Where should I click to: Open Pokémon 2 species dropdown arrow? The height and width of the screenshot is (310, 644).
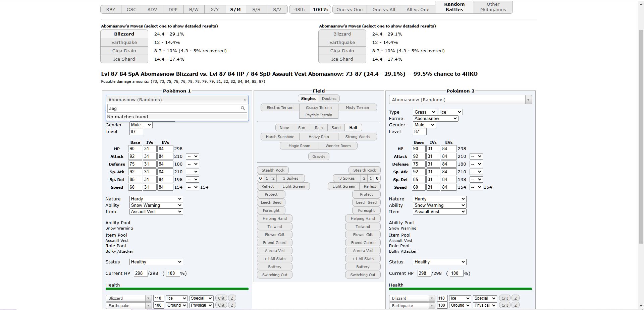click(528, 100)
